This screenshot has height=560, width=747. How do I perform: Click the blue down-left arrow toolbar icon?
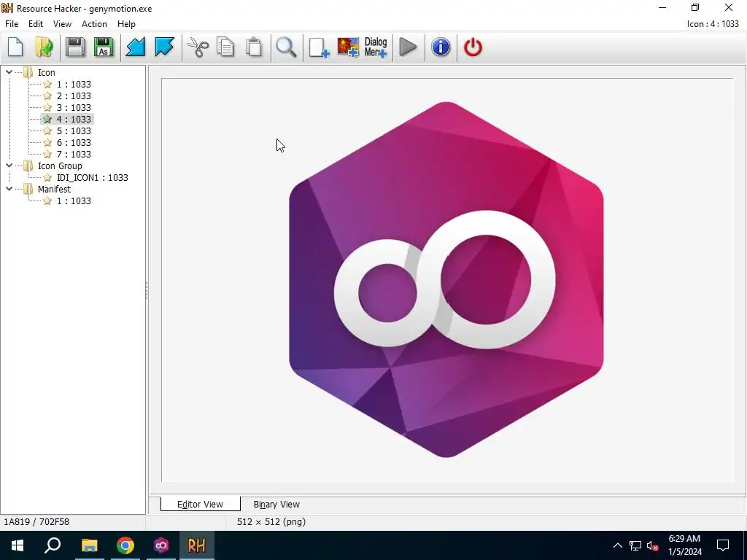coord(135,47)
